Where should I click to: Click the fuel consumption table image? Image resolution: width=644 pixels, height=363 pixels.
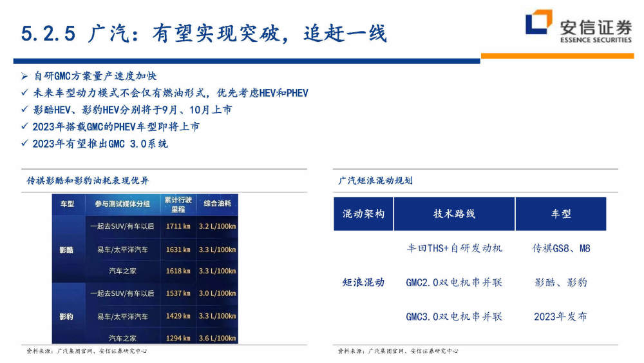pos(145,269)
